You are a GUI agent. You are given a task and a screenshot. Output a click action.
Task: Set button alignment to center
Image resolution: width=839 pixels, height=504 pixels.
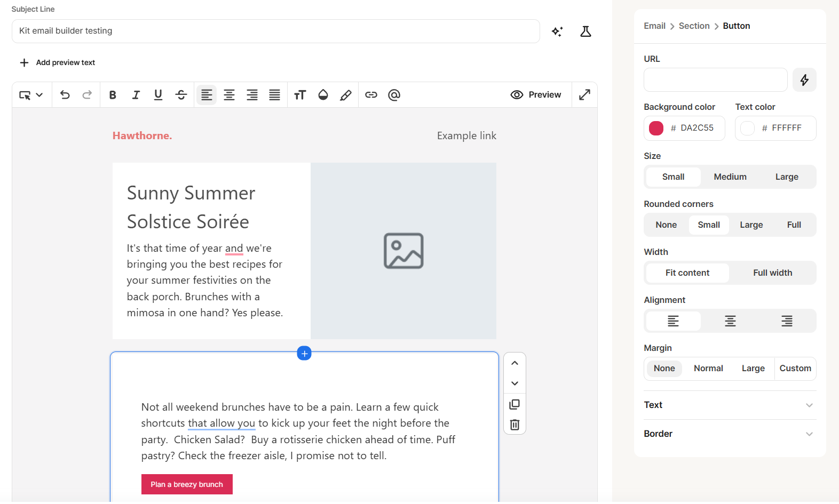pos(730,321)
